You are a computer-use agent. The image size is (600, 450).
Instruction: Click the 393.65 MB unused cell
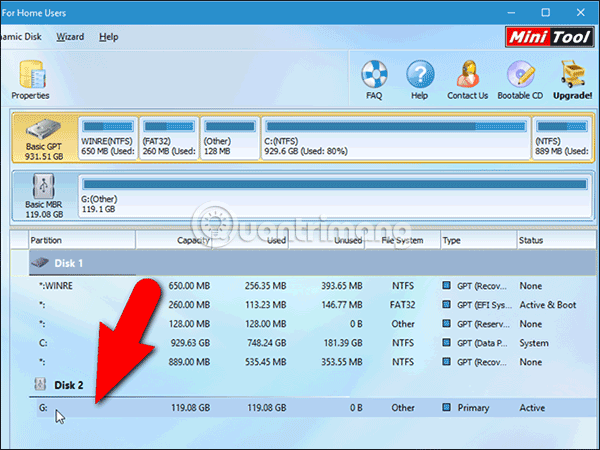[342, 285]
